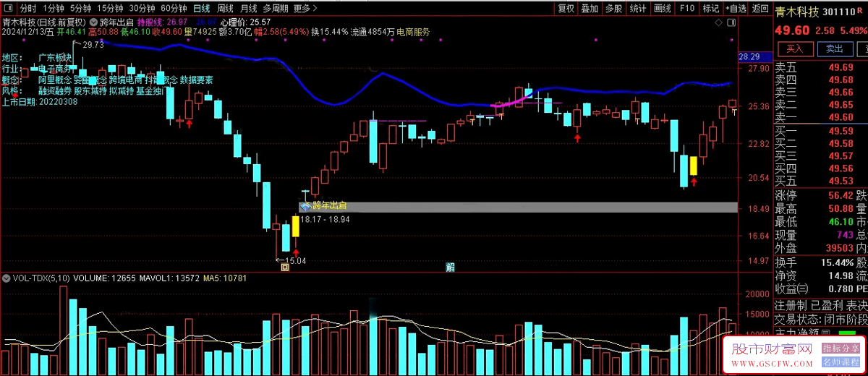Screen dimensions: 868x376
Task: Click the 注册制 tag
Action: pyautogui.click(x=790, y=304)
